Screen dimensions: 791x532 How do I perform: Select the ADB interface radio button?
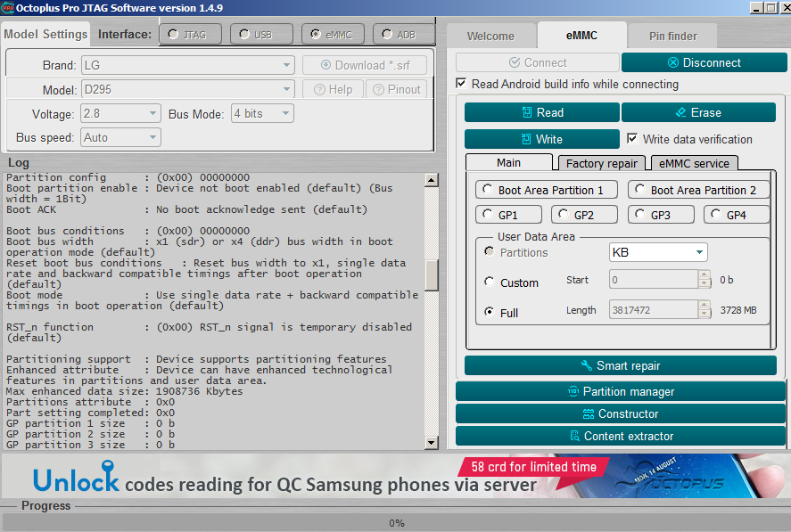387,34
